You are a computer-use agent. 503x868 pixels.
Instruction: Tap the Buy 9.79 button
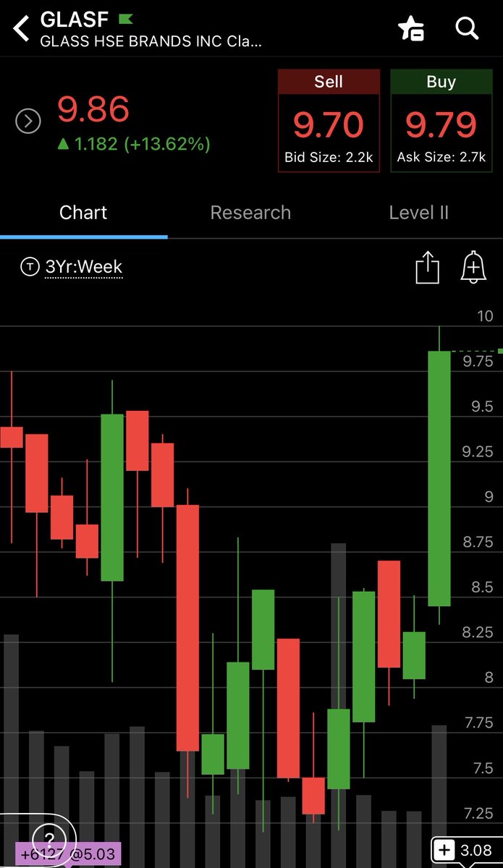click(441, 121)
